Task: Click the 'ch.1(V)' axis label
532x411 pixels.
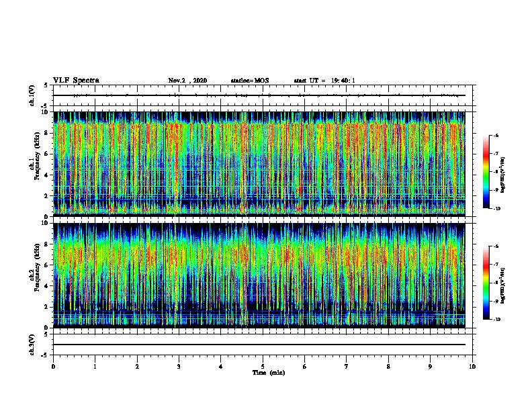Action: click(x=32, y=95)
